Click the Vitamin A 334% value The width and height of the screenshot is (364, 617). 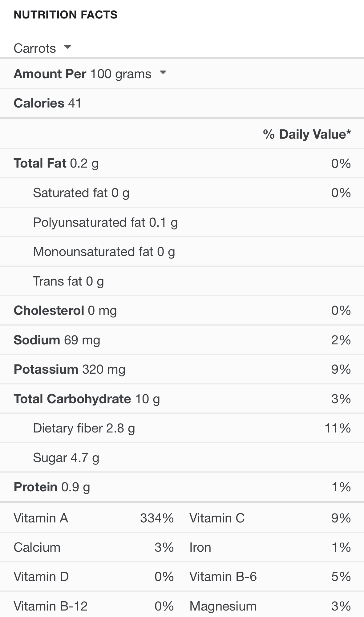coord(157,518)
